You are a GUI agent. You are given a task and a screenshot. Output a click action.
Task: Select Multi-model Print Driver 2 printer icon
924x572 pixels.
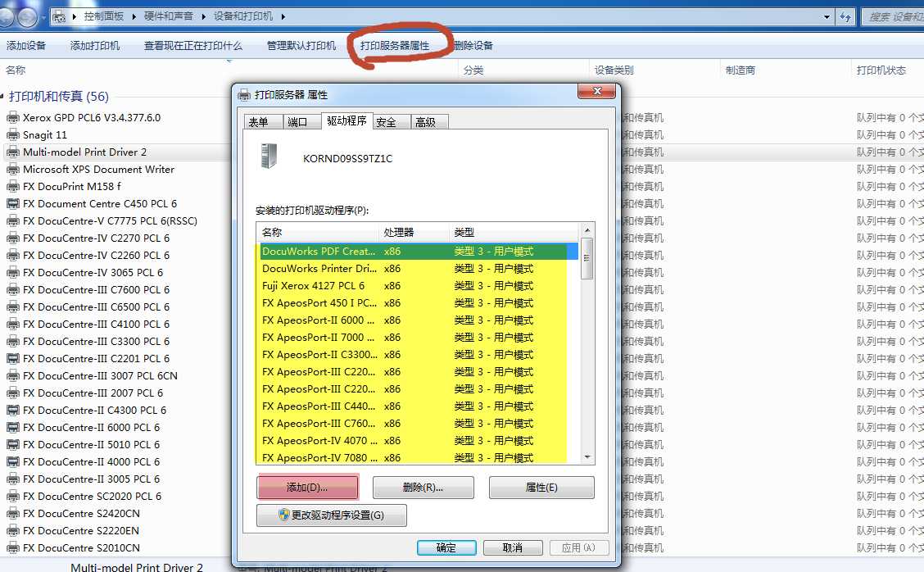(x=12, y=152)
